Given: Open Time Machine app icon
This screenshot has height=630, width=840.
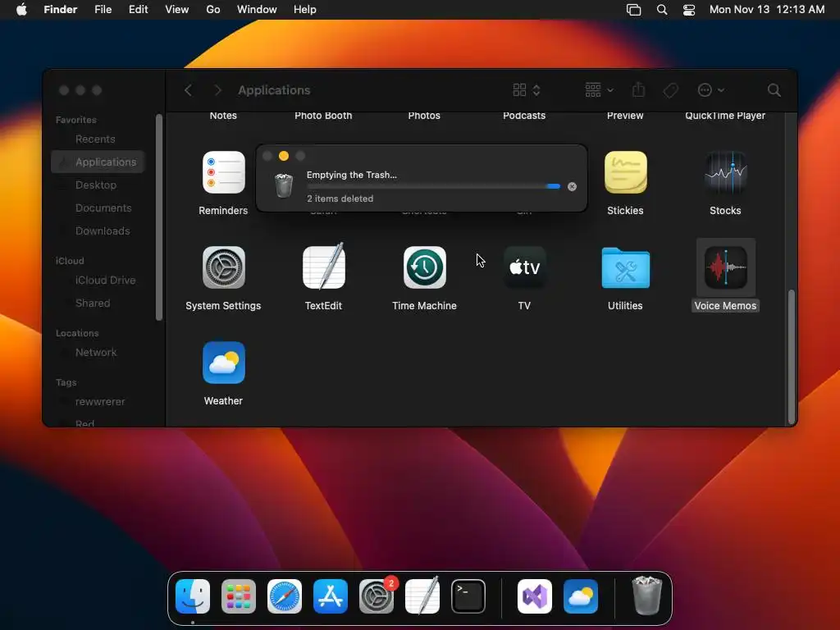Looking at the screenshot, I should (x=424, y=267).
